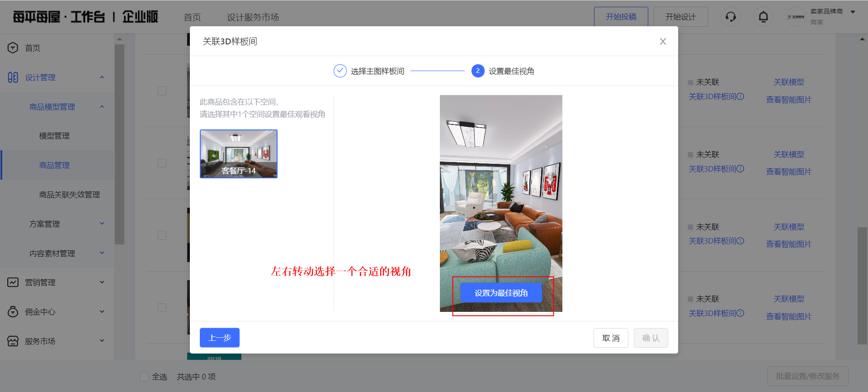This screenshot has height=392, width=868.
Task: Click the 共选中 0 项 text
Action: (196, 377)
